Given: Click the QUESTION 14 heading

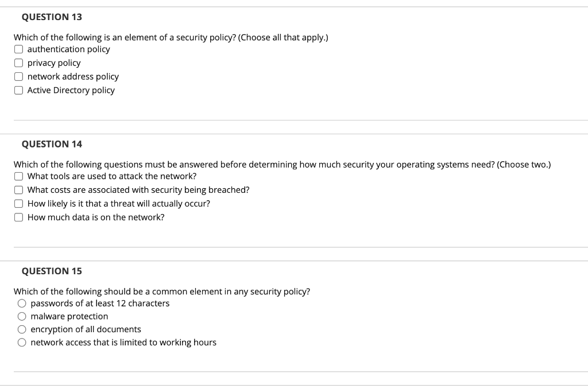Looking at the screenshot, I should pyautogui.click(x=52, y=144).
